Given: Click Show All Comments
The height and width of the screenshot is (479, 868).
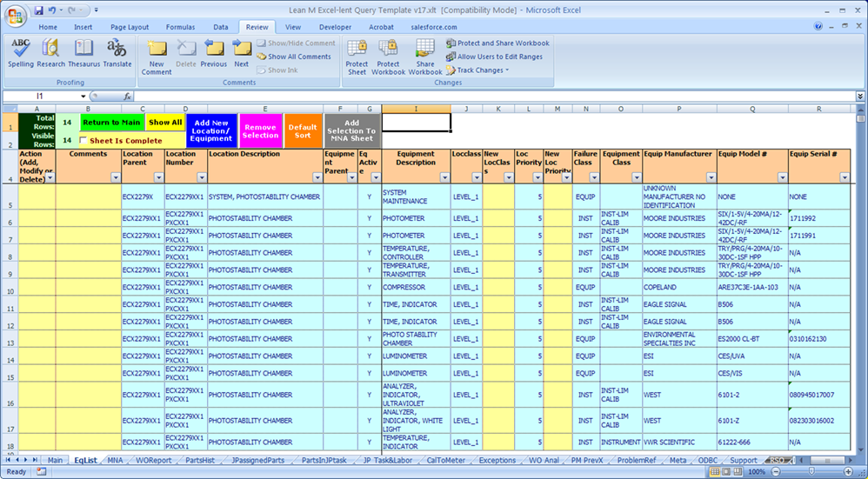Looking at the screenshot, I should [x=294, y=57].
